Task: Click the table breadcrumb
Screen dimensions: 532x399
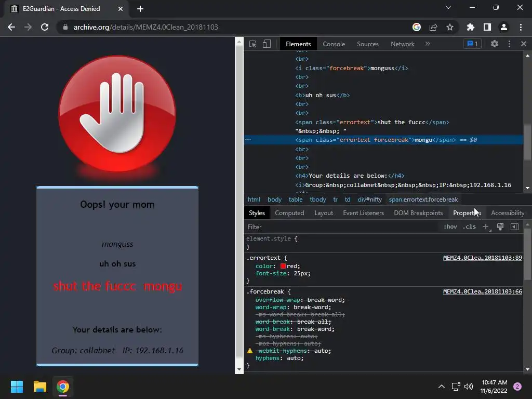Action: (296, 199)
